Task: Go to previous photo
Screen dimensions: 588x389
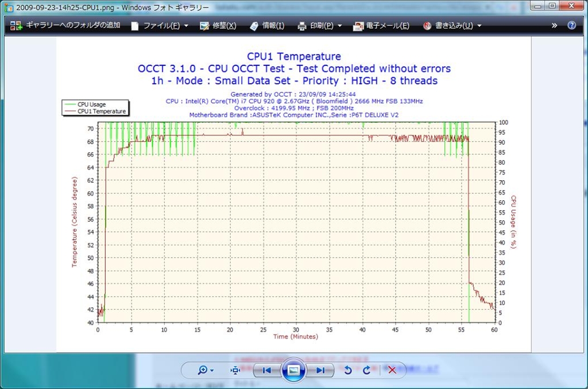Action: click(267, 370)
